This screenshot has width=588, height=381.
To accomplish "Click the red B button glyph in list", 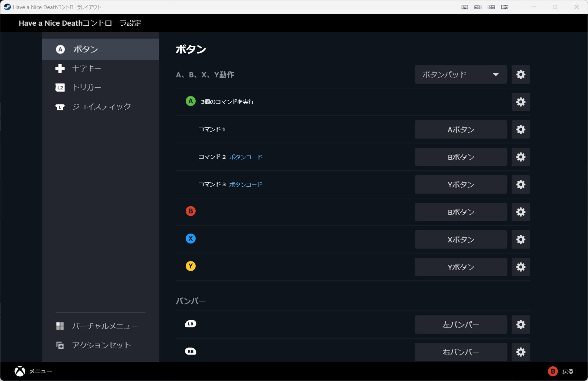I will (x=190, y=211).
